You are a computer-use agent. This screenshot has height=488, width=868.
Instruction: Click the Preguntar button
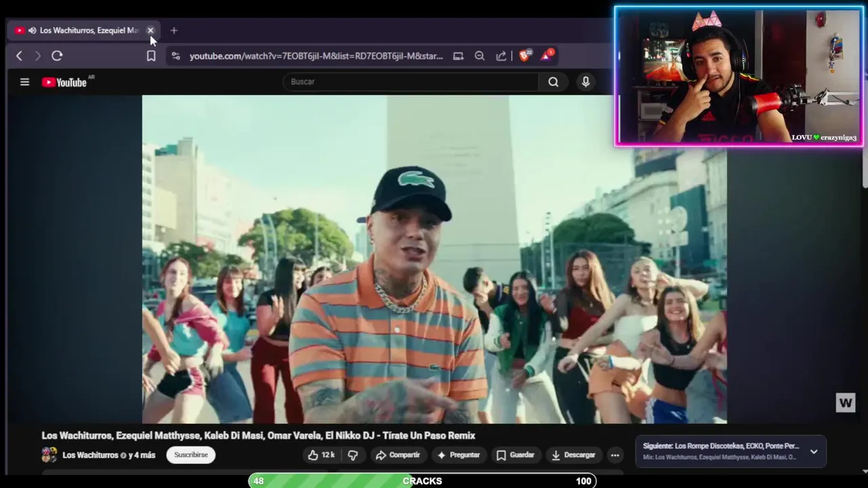[458, 455]
